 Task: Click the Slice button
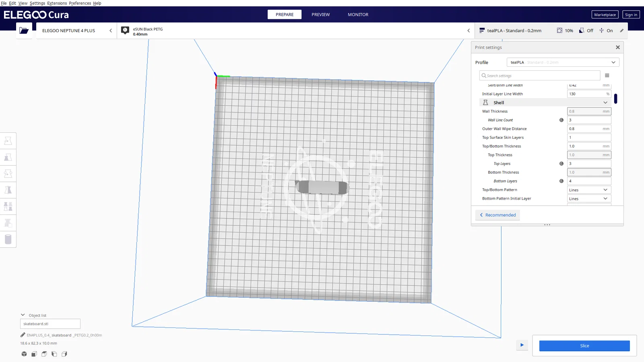coord(584,346)
